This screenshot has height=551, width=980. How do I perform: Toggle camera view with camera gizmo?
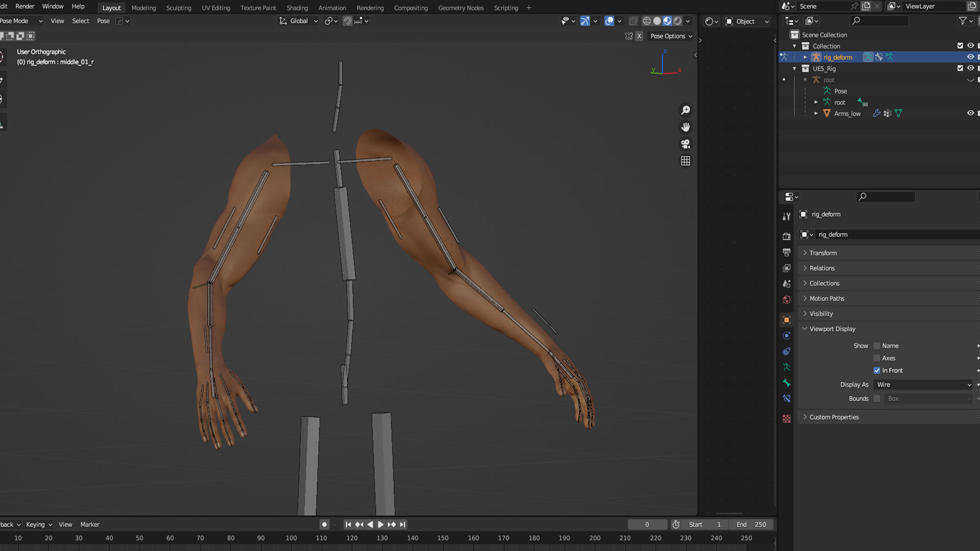pyautogui.click(x=685, y=144)
